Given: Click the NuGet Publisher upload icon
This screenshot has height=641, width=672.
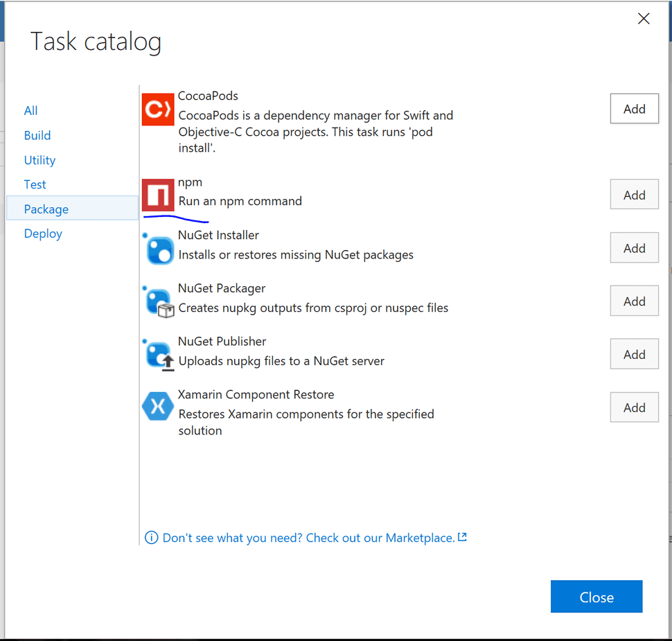Looking at the screenshot, I should point(158,355).
